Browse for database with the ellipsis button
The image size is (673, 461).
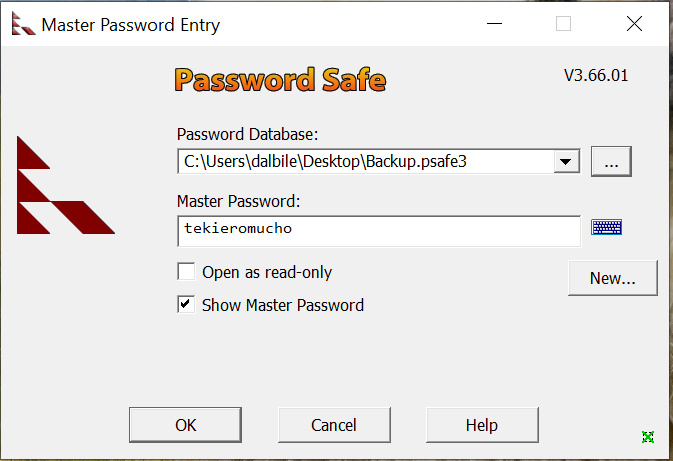point(611,161)
